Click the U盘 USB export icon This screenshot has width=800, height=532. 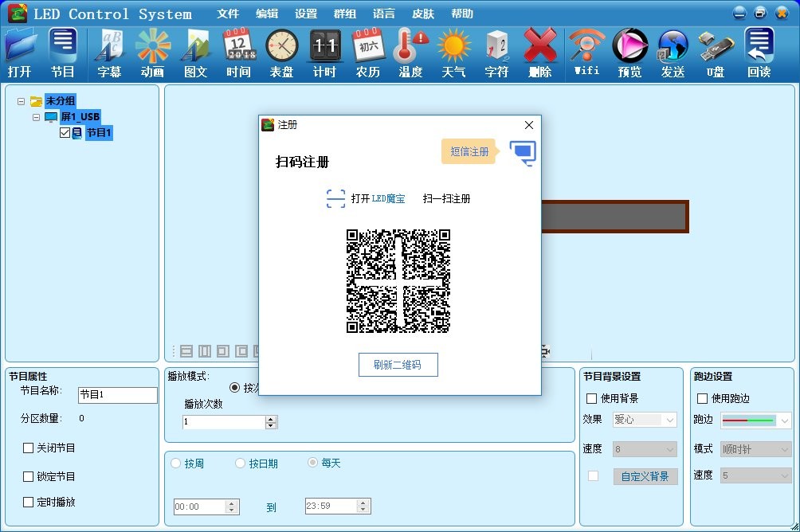tap(715, 52)
